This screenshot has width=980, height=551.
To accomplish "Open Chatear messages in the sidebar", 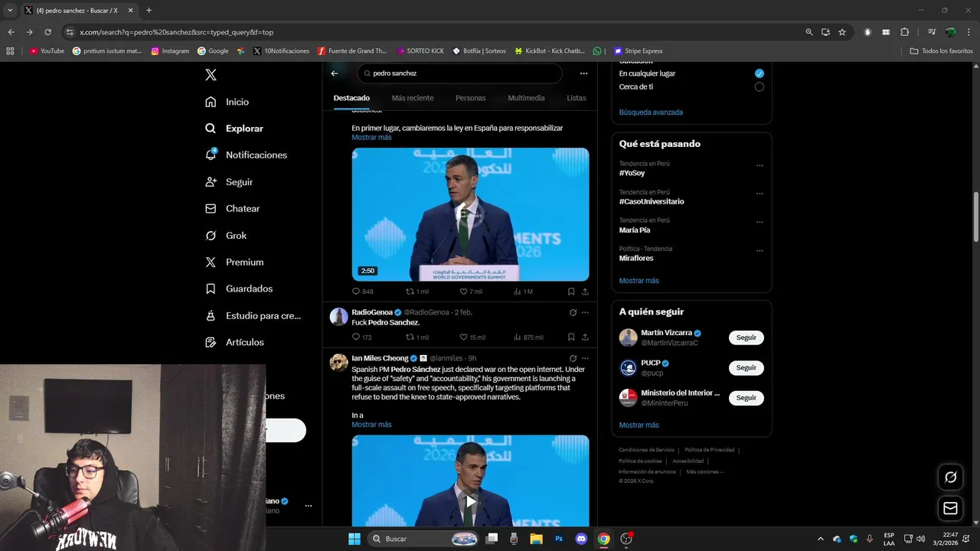I will pos(233,208).
